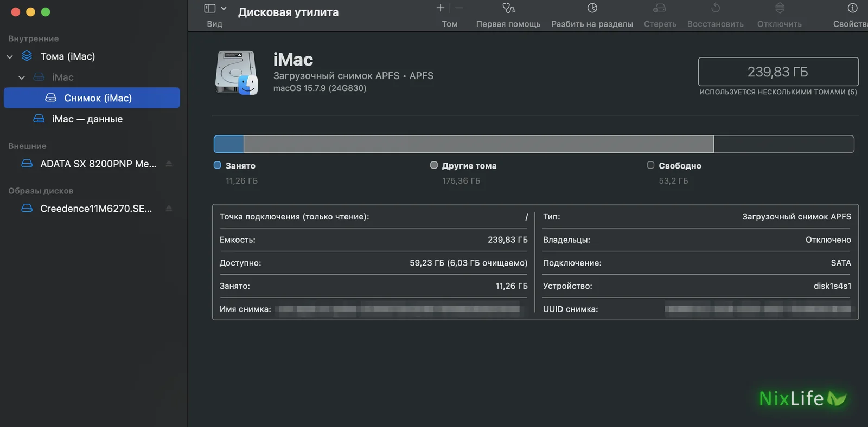The width and height of the screenshot is (868, 427).
Task: Click the 59,23 ГБ available value
Action: (468, 263)
